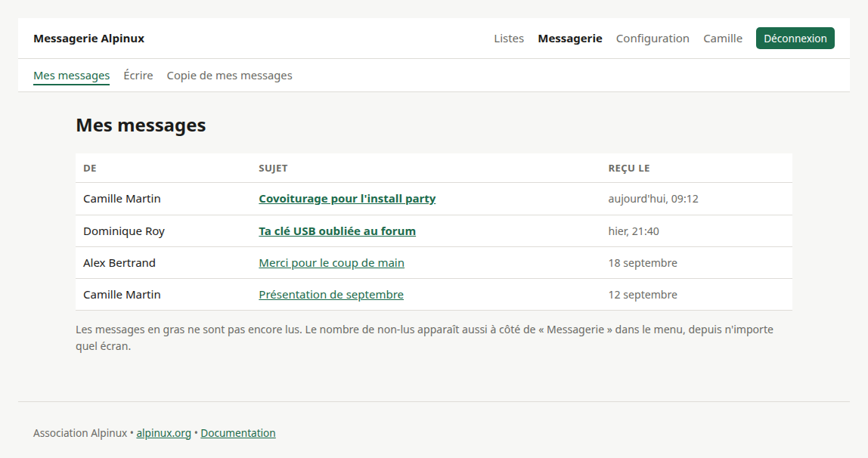Visit the alpinux.org footer link
This screenshot has height=458, width=868.
pos(163,433)
